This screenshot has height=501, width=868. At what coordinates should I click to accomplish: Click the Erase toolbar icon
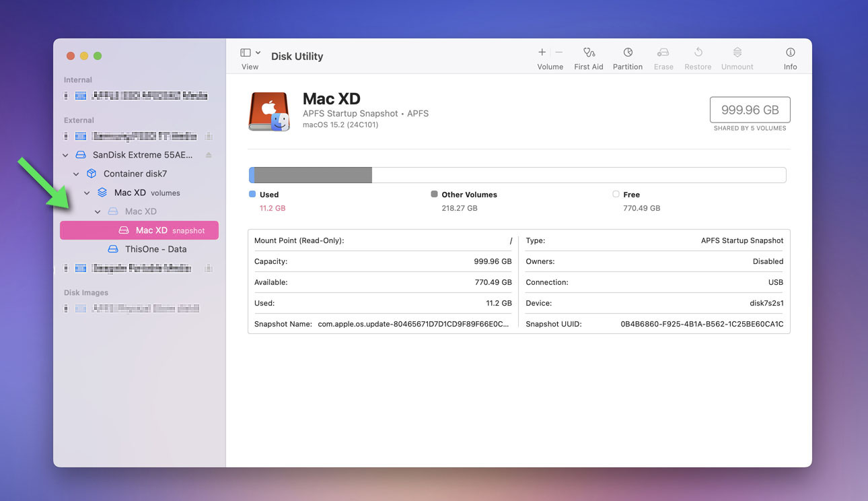(x=663, y=53)
